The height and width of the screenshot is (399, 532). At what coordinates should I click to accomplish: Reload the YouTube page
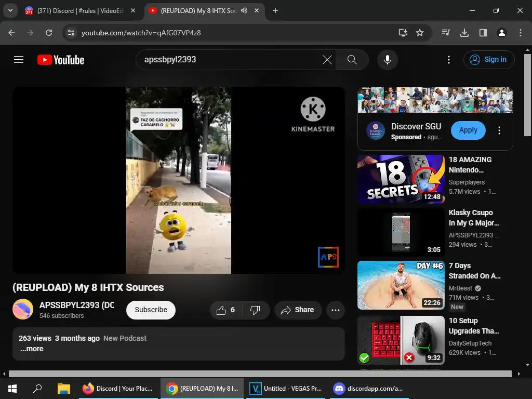tap(49, 33)
